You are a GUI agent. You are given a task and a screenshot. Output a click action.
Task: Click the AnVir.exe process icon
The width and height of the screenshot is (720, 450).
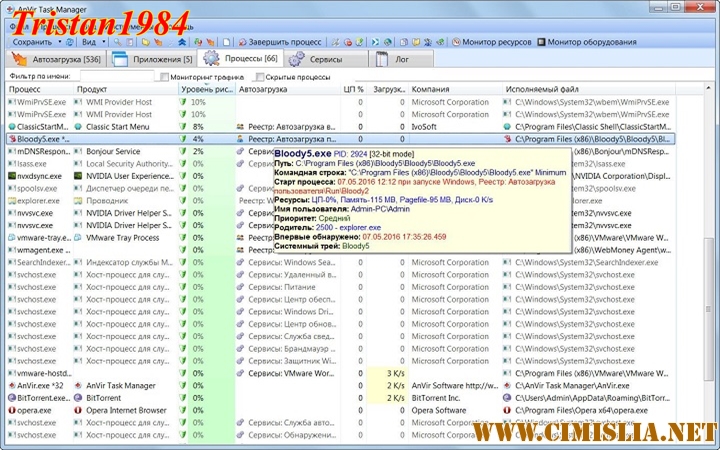11,385
